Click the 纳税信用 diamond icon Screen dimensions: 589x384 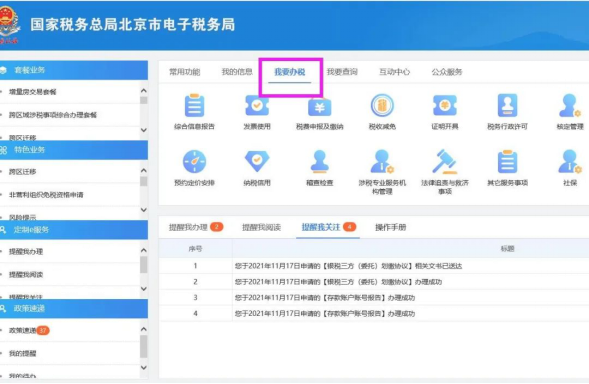[257, 162]
